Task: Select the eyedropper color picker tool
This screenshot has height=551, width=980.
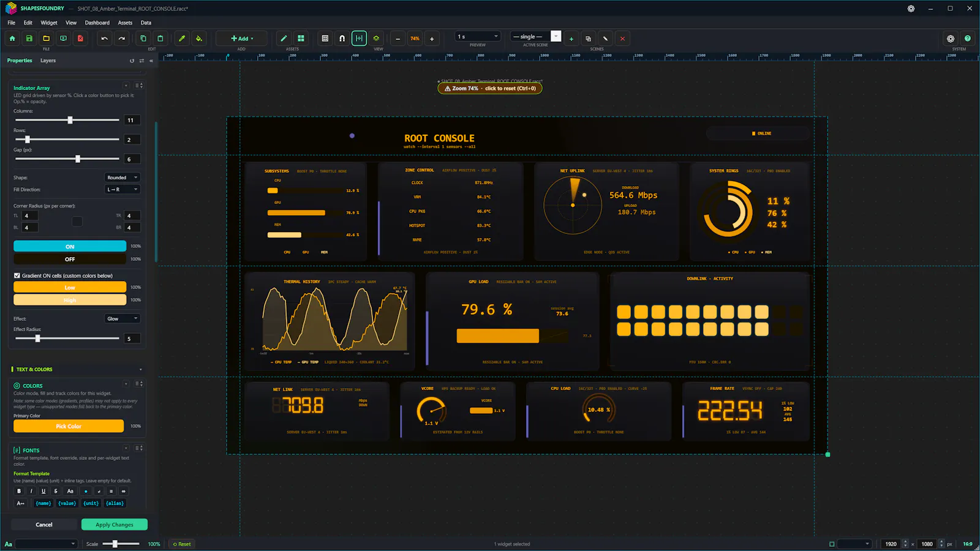Action: pos(182,39)
